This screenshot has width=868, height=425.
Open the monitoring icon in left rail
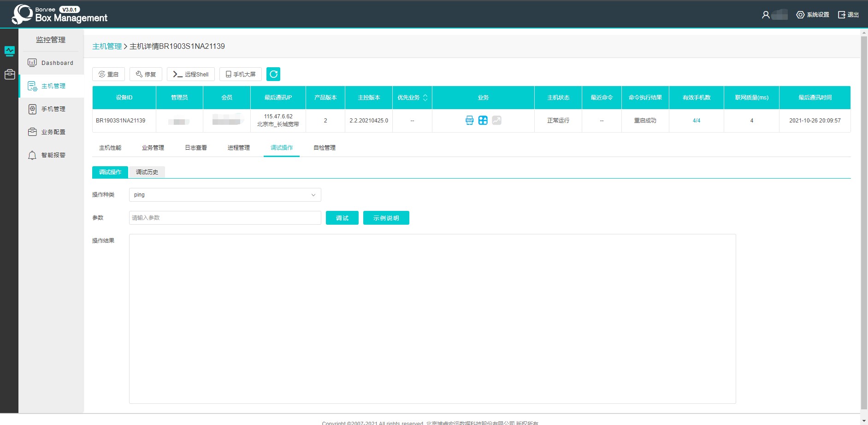10,51
